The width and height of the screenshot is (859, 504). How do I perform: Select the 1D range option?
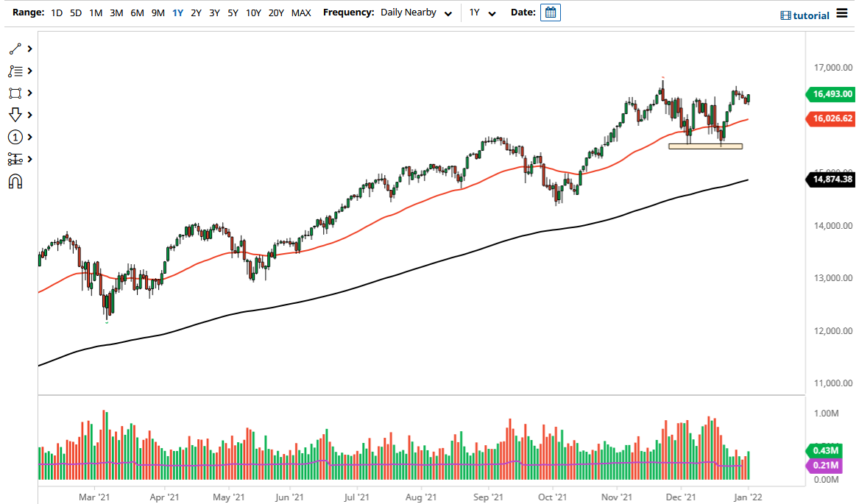click(56, 13)
